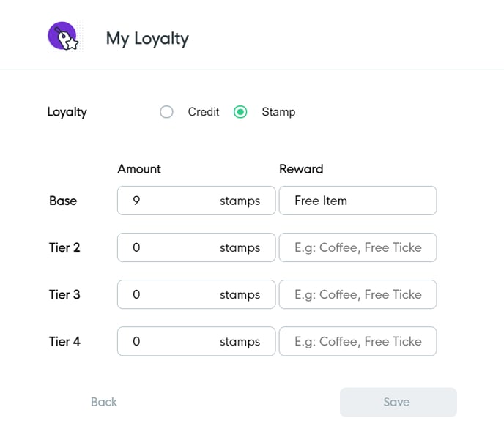Select the Stamp loyalty radio button
Image resolution: width=504 pixels, height=448 pixels.
(x=240, y=112)
